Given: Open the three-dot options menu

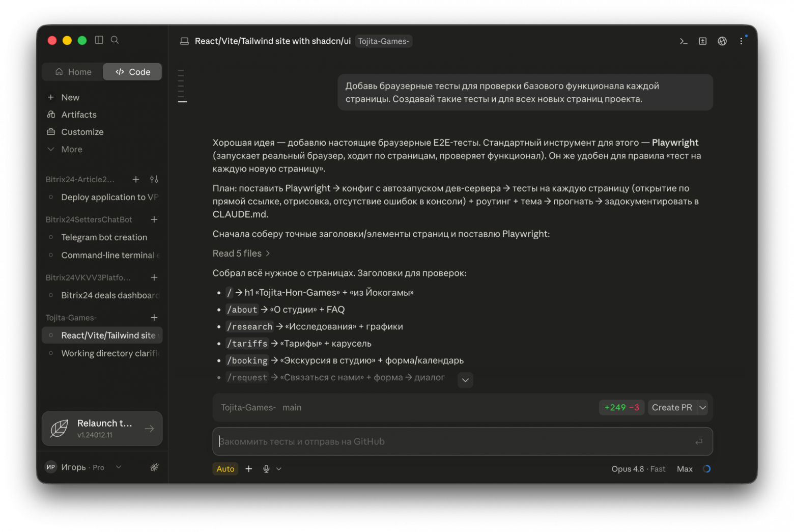Looking at the screenshot, I should click(741, 41).
